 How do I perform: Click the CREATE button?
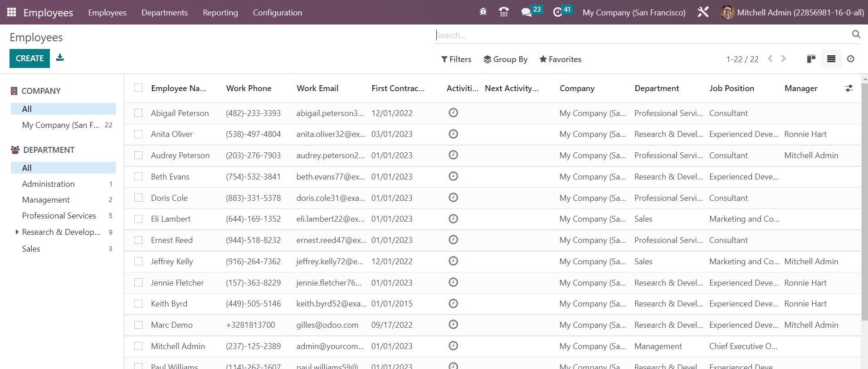point(29,58)
